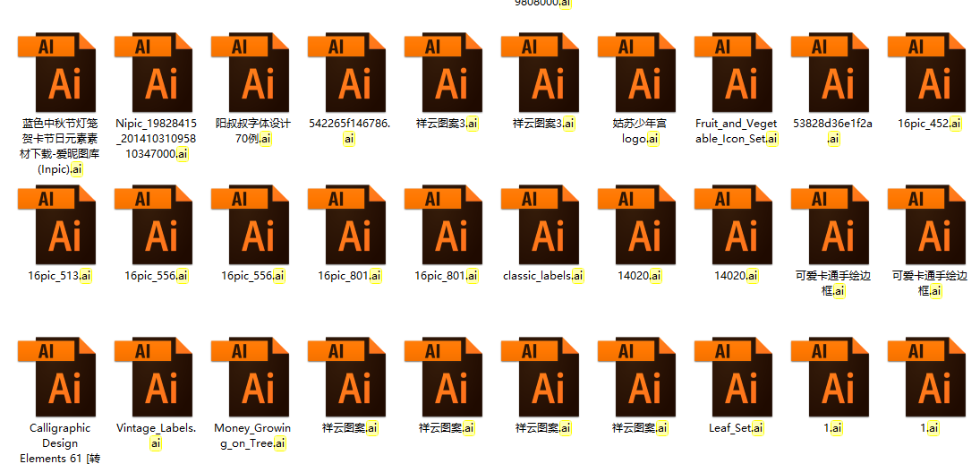Click the file name classic_labels.ai
Image resolution: width=980 pixels, height=464 pixels.
pos(543,275)
